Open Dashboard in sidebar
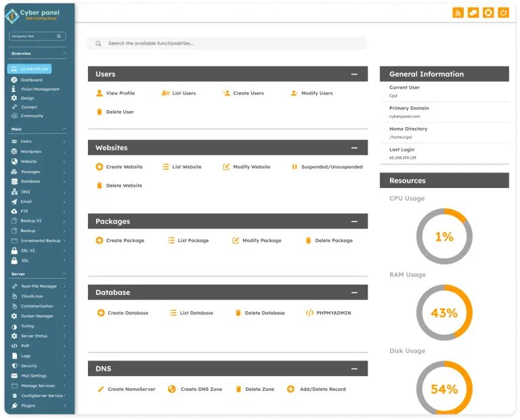 click(26, 80)
